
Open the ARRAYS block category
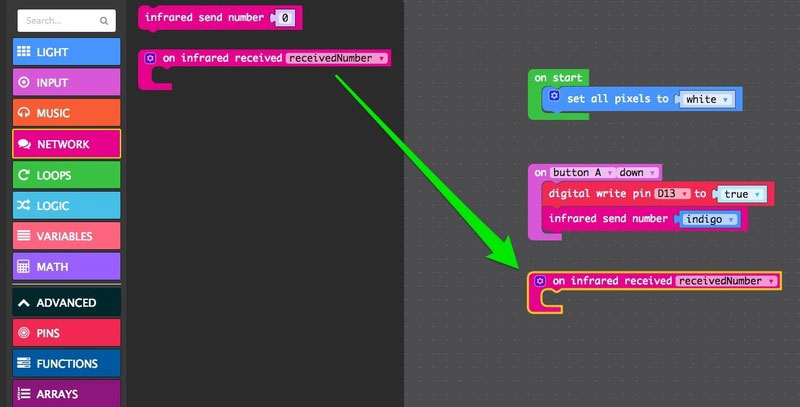66,394
